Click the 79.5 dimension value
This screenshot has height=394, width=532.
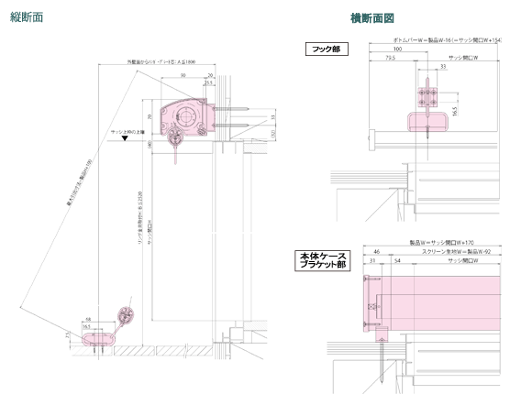(390, 58)
